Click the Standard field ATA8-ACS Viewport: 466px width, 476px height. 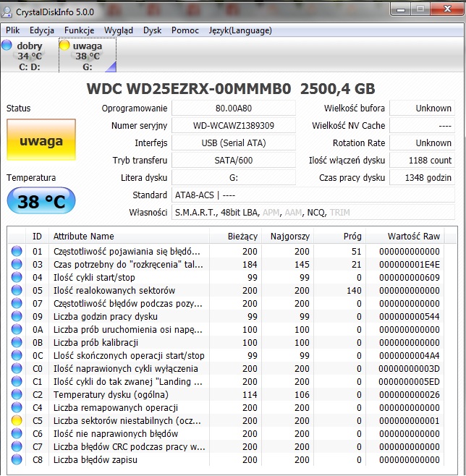(x=313, y=195)
